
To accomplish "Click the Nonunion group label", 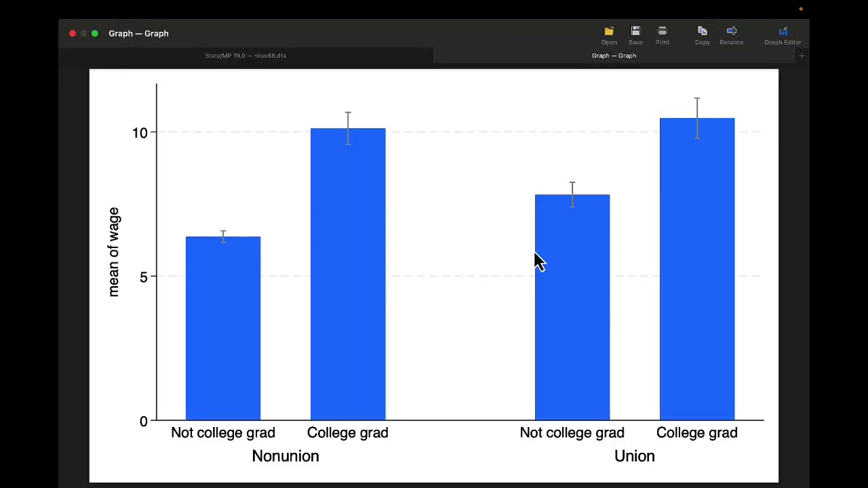I will [x=285, y=456].
